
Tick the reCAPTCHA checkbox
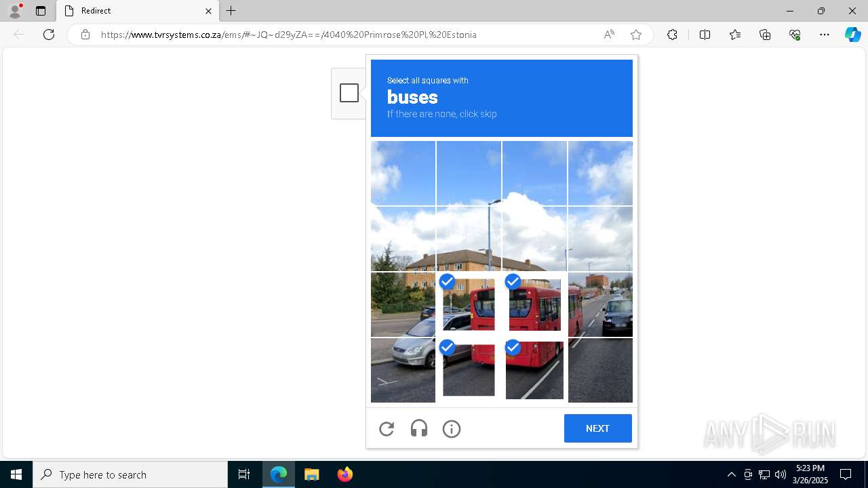click(349, 93)
